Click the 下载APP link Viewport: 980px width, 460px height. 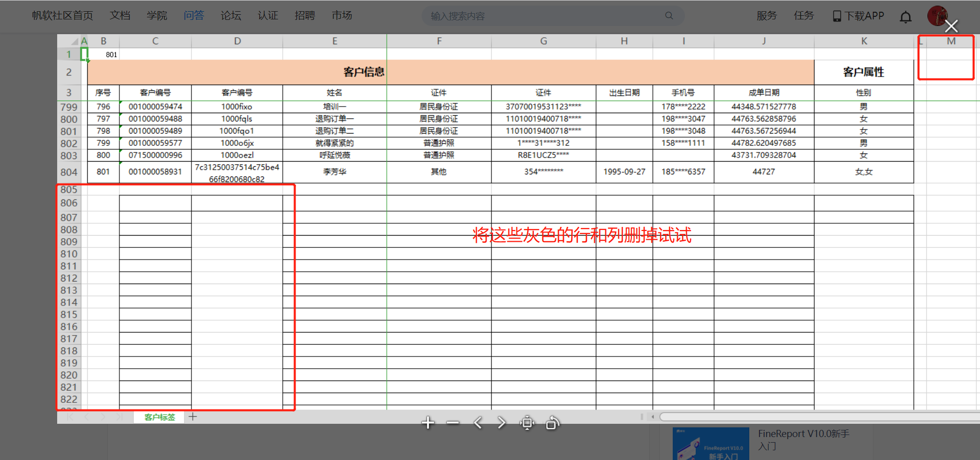pyautogui.click(x=864, y=16)
